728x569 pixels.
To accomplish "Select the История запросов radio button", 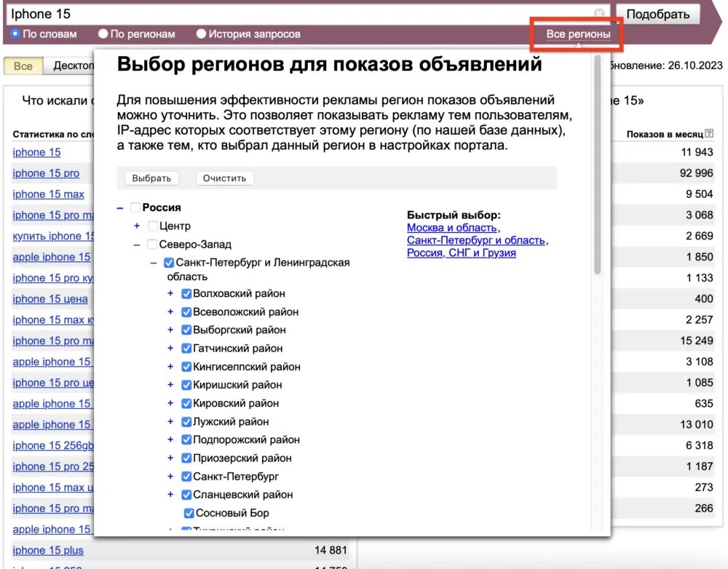I will tap(201, 34).
